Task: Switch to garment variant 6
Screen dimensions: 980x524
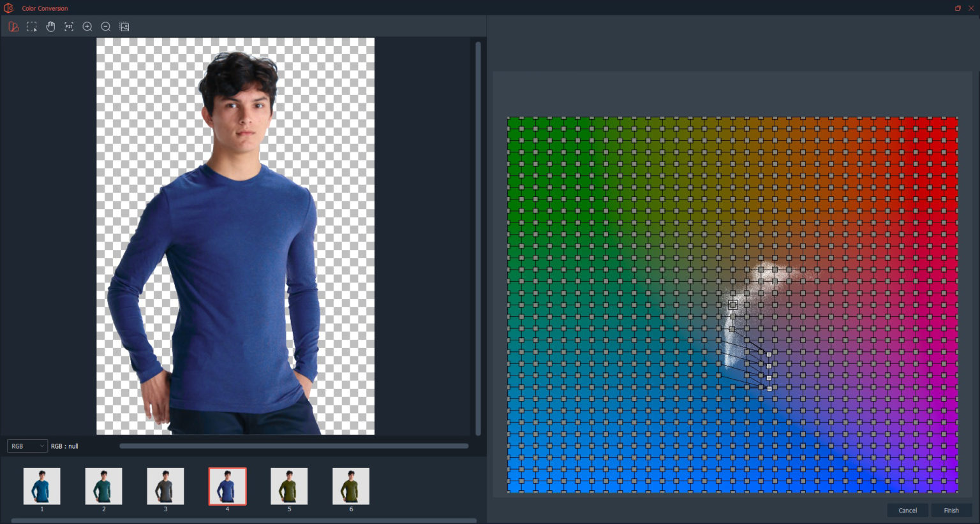Action: coord(350,485)
